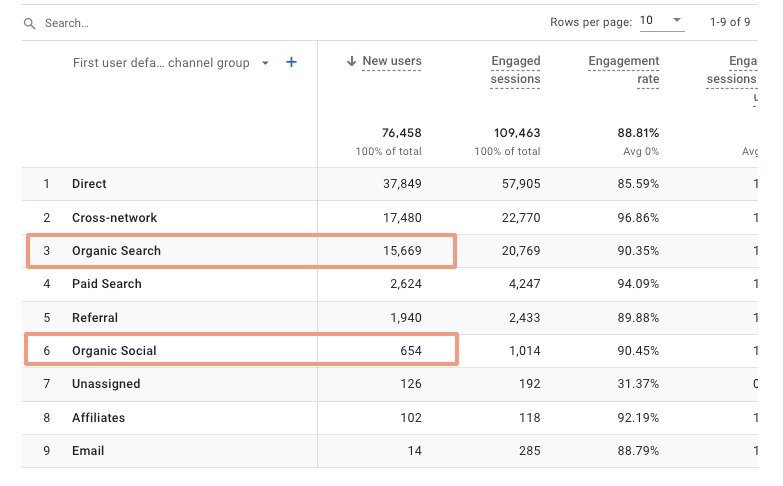Click the 22,770 engaged sessions value

[x=521, y=218]
